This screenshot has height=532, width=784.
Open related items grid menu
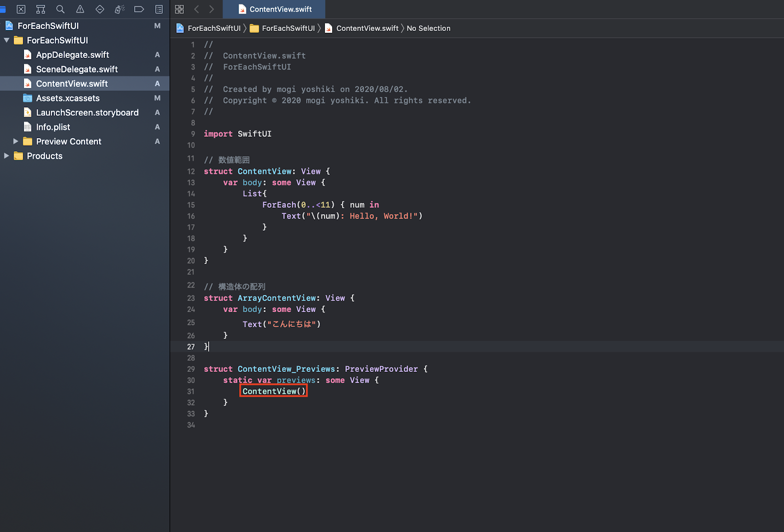179,9
